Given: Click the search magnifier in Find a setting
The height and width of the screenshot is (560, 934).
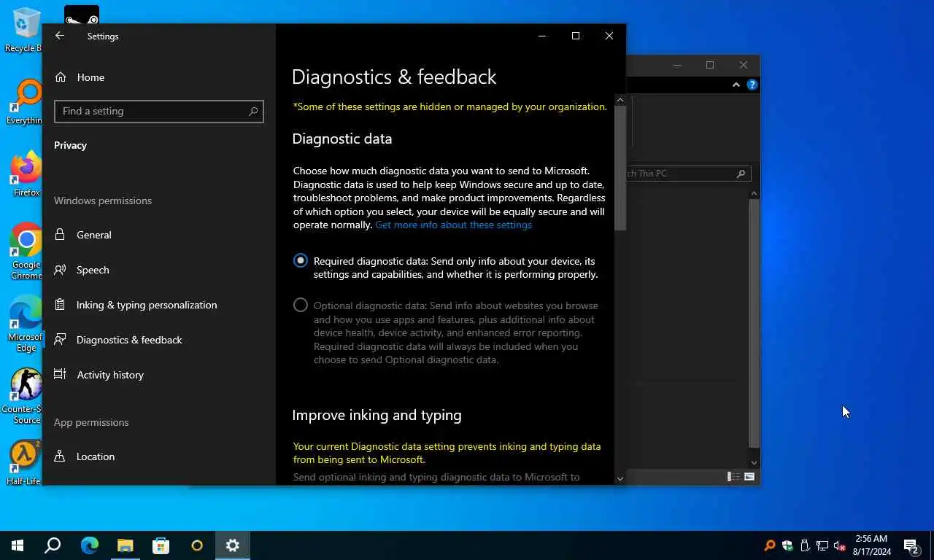Looking at the screenshot, I should click(253, 111).
